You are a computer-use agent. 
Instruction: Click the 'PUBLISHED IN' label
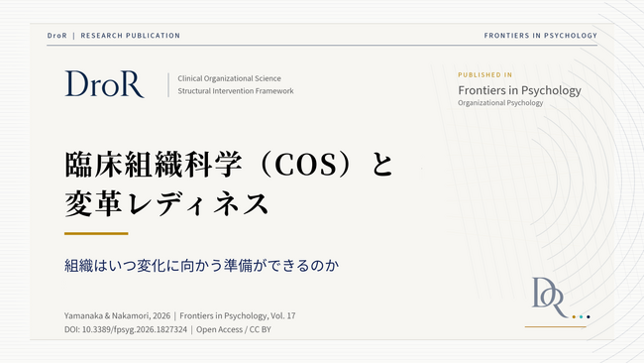(485, 74)
